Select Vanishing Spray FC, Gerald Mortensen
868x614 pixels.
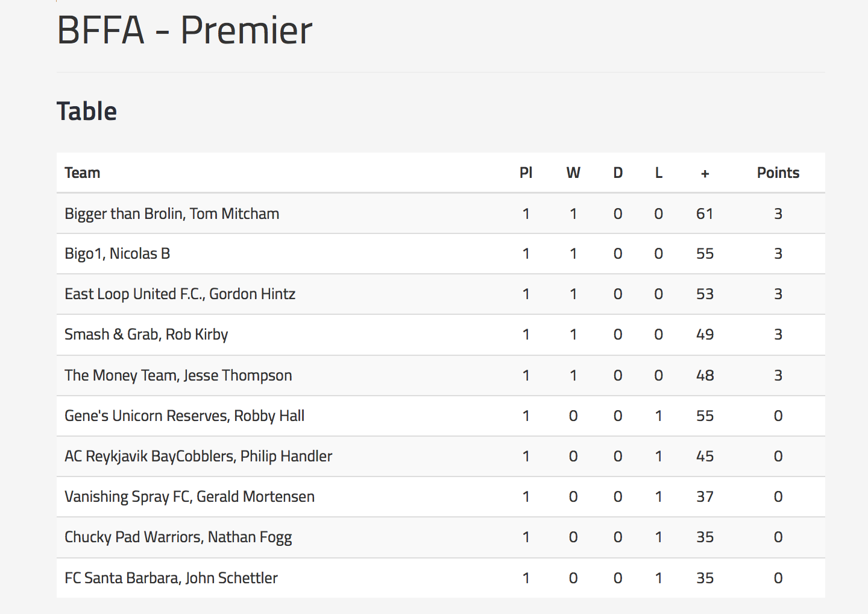(x=189, y=497)
